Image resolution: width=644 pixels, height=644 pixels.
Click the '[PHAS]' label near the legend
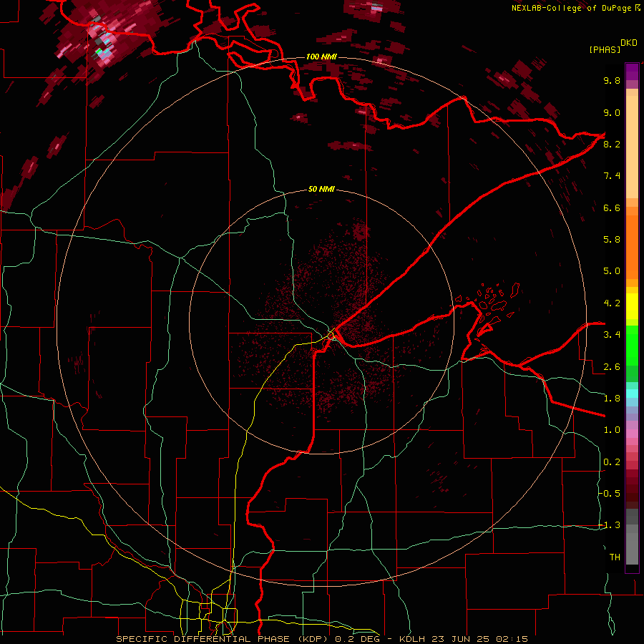coord(605,49)
